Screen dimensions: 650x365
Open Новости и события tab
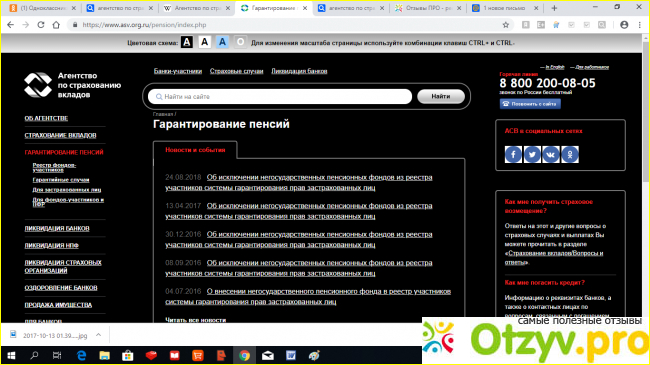[195, 150]
